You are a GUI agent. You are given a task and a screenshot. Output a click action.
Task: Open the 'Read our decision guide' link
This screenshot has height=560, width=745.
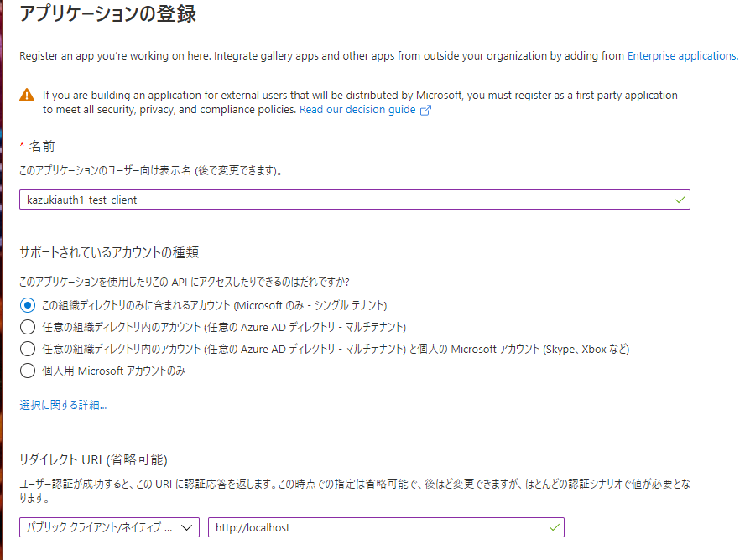357,110
